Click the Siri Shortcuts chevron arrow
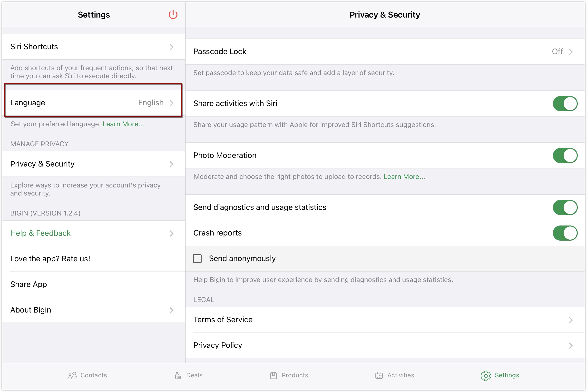Screen dimensions: 587x392 pos(172,47)
